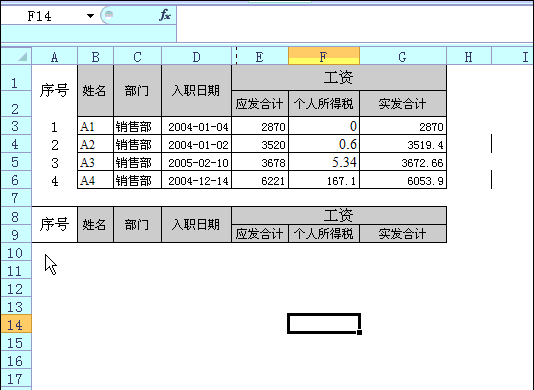Click cell containing name A3
The height and width of the screenshot is (390, 534).
[95, 162]
